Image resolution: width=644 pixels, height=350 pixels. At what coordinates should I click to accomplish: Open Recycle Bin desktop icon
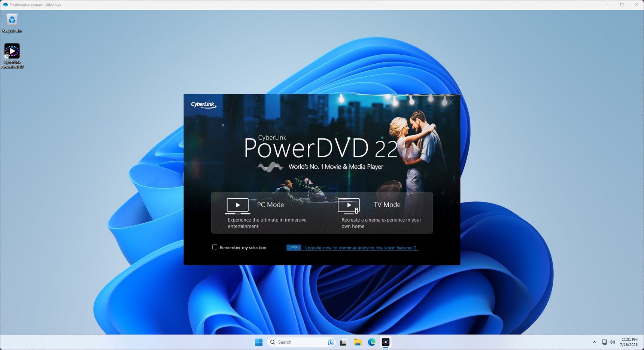[x=12, y=23]
